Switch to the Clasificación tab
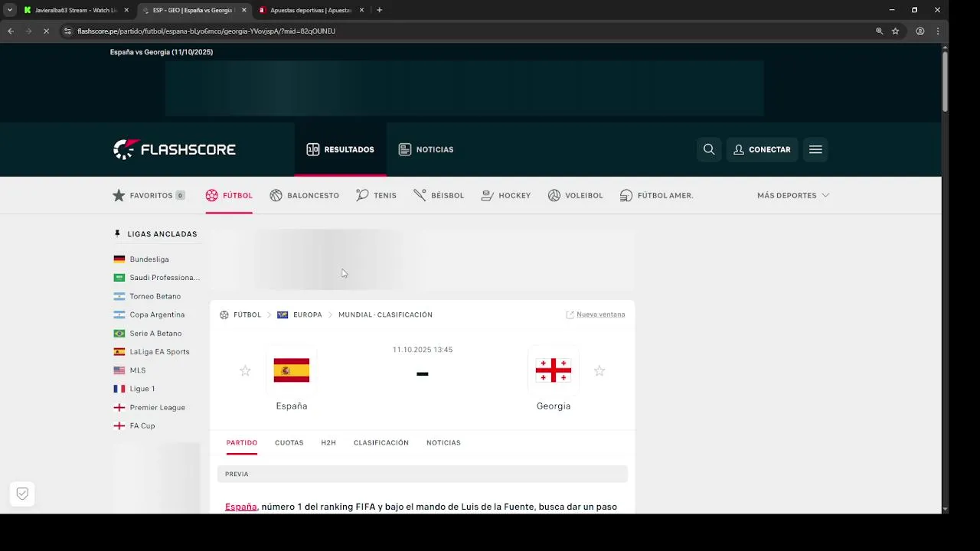980x551 pixels. tap(381, 442)
